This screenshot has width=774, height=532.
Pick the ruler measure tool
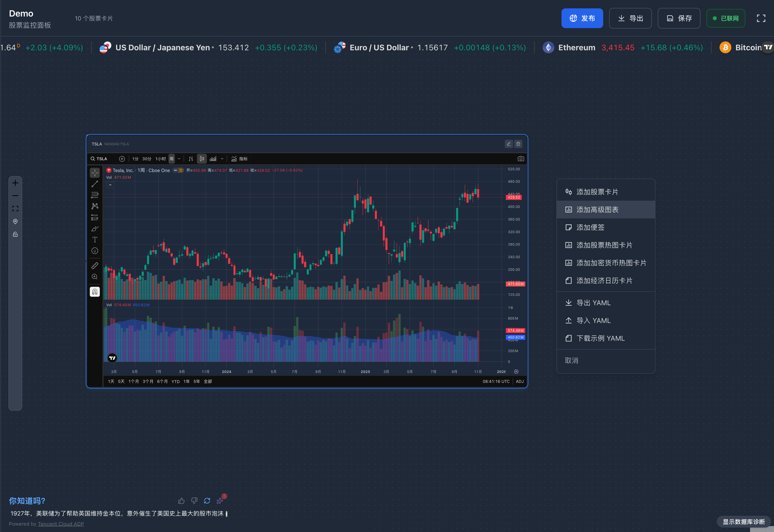(x=95, y=266)
